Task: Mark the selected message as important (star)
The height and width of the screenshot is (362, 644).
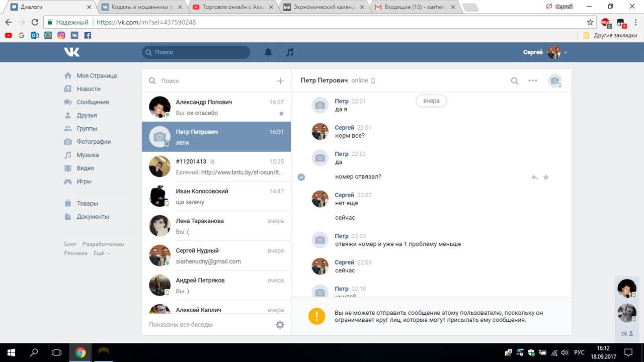Action: [x=546, y=177]
